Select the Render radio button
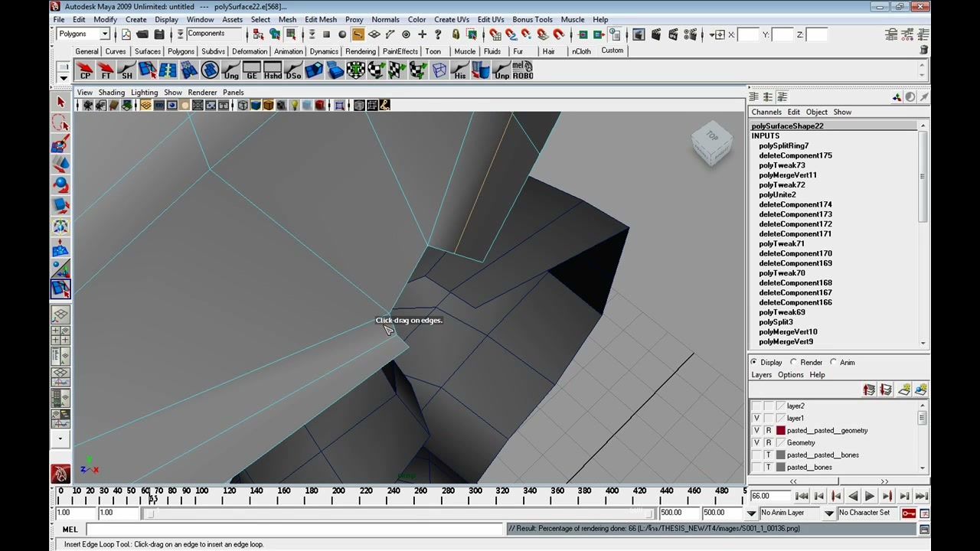Screen dimensions: 980x551 coord(794,362)
